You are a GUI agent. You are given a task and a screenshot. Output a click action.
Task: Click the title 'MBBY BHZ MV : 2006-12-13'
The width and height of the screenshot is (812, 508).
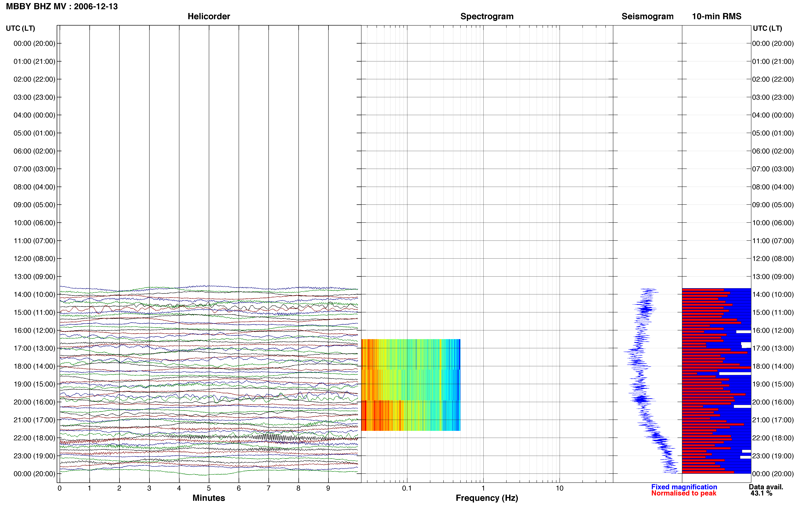pos(62,6)
